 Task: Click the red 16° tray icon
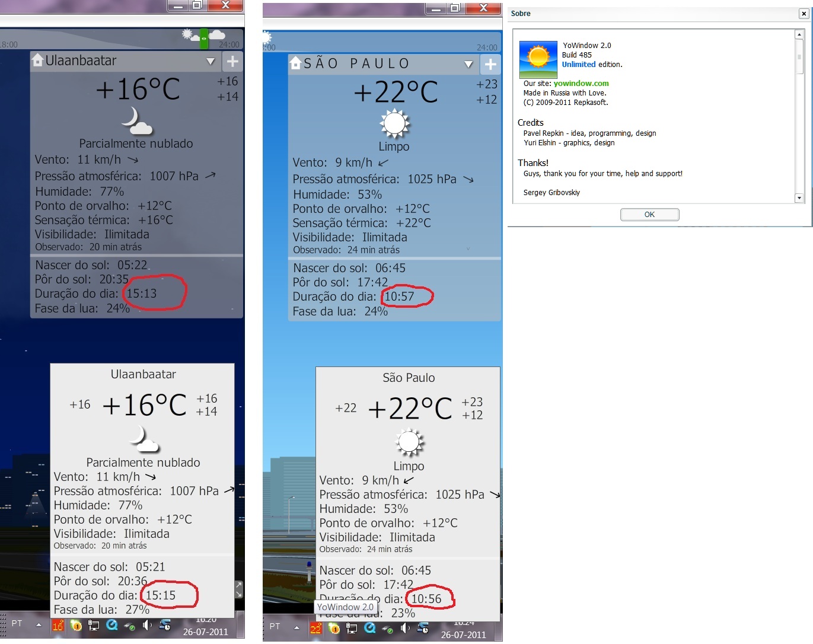(58, 626)
